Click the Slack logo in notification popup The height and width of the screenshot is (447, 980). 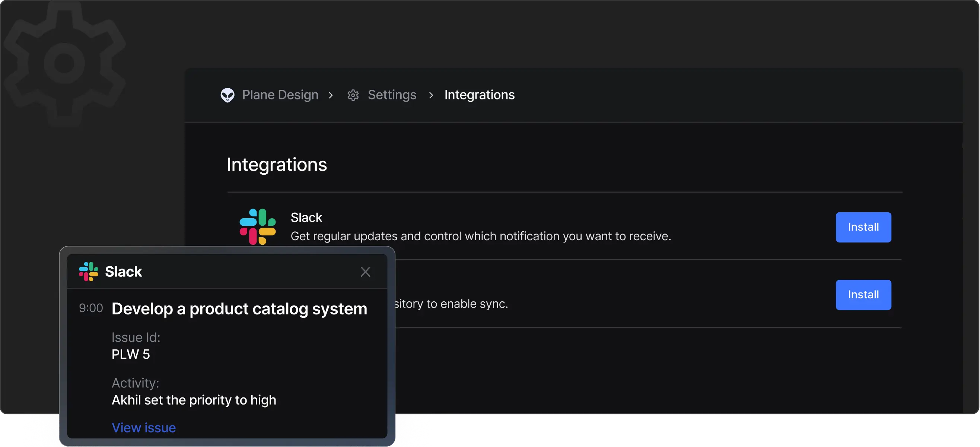pyautogui.click(x=89, y=272)
